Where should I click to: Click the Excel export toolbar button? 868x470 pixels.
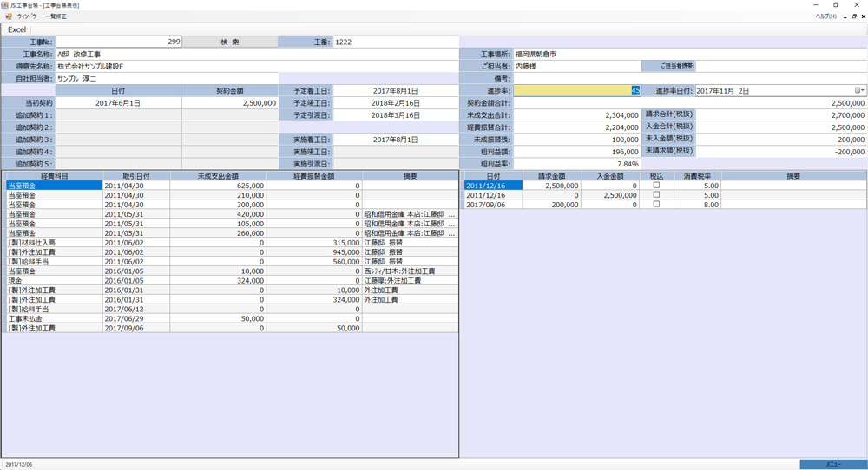click(x=17, y=29)
